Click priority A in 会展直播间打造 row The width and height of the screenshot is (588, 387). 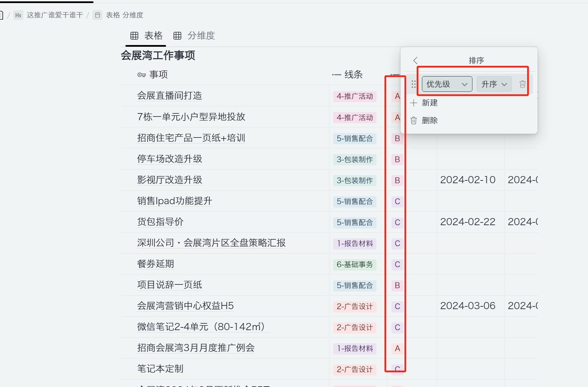coord(397,96)
